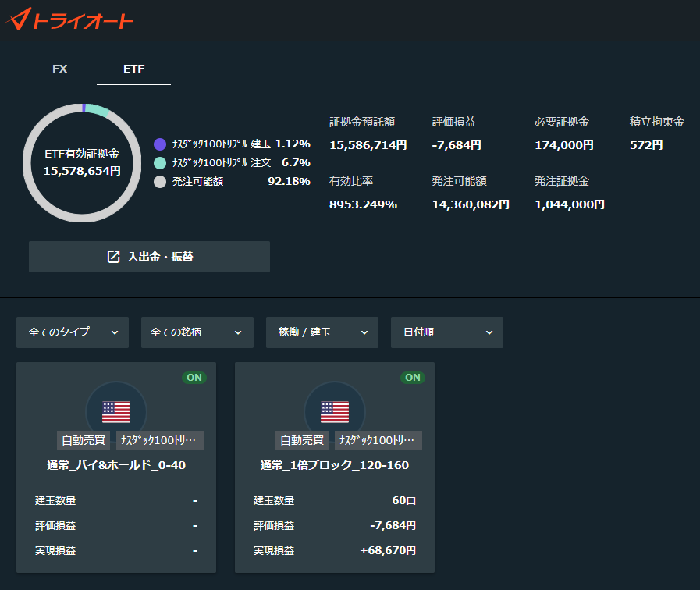The width and height of the screenshot is (700, 590).
Task: Click the トライオート logo
Action: (69, 20)
